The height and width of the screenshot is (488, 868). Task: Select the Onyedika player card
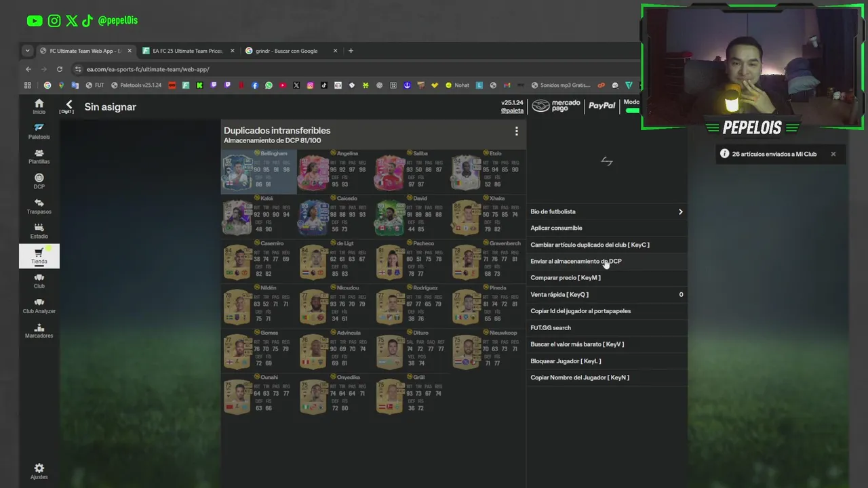tap(335, 395)
